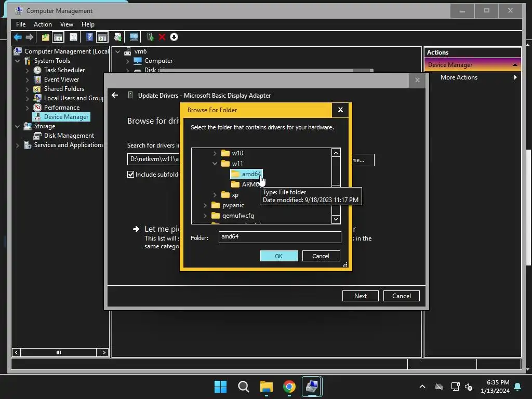The width and height of the screenshot is (532, 399).
Task: Click console tree horizontal scroll right arrow
Action: click(x=104, y=353)
